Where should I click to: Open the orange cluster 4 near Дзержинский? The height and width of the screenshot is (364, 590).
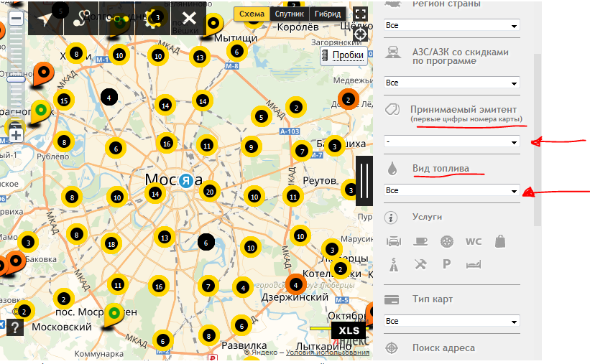[x=296, y=284]
